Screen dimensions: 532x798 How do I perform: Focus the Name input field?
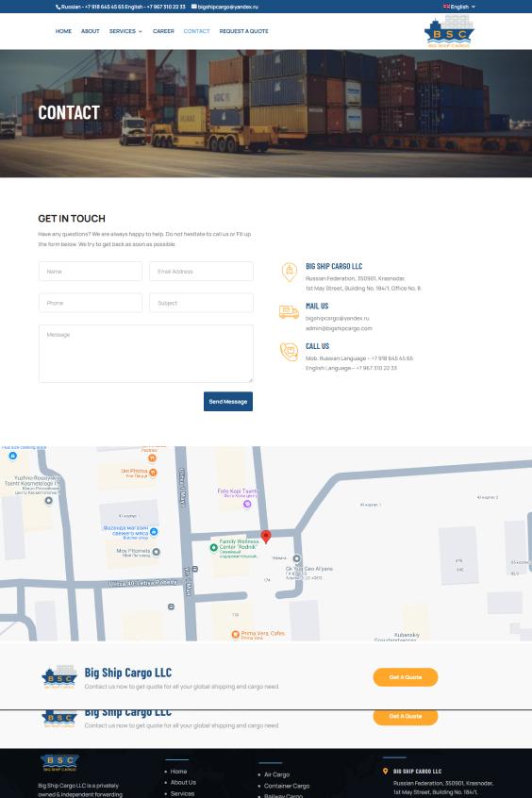point(91,272)
